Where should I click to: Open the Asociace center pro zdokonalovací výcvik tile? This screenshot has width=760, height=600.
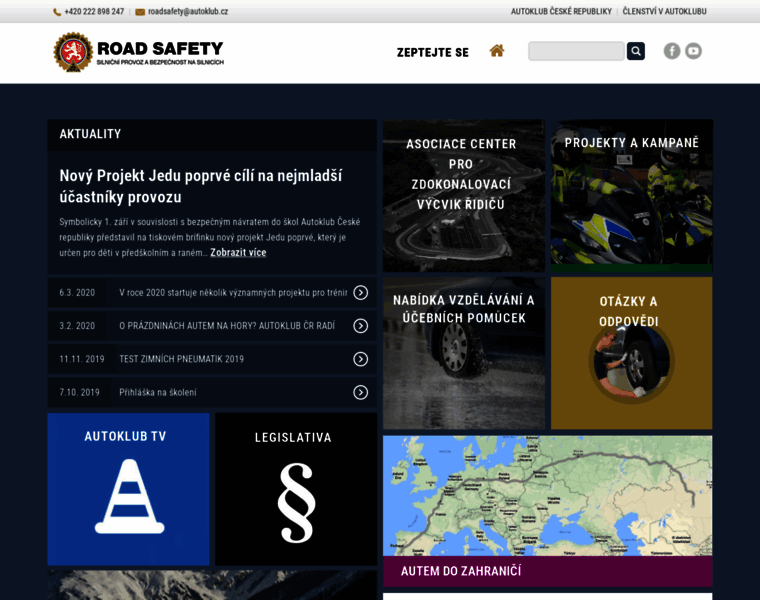click(464, 196)
